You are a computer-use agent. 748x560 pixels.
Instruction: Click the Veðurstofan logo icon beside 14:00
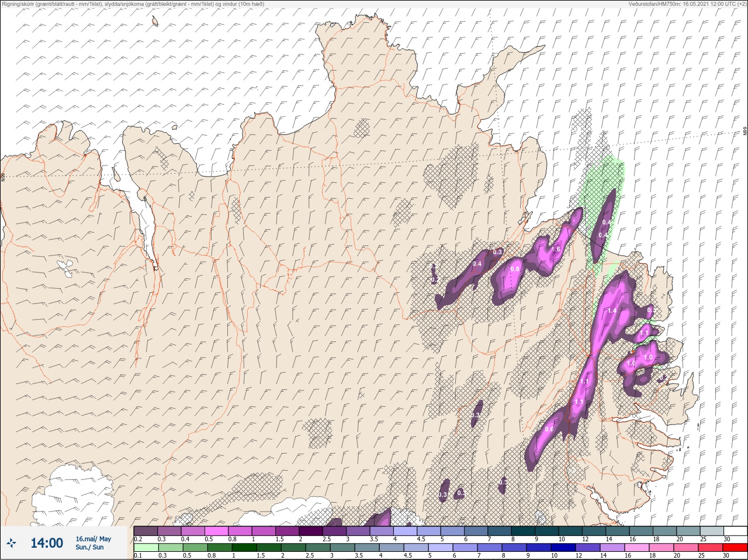(12, 544)
